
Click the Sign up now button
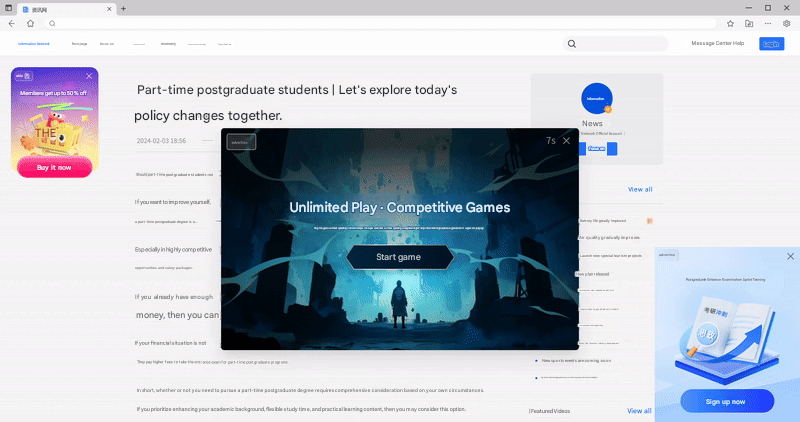725,401
